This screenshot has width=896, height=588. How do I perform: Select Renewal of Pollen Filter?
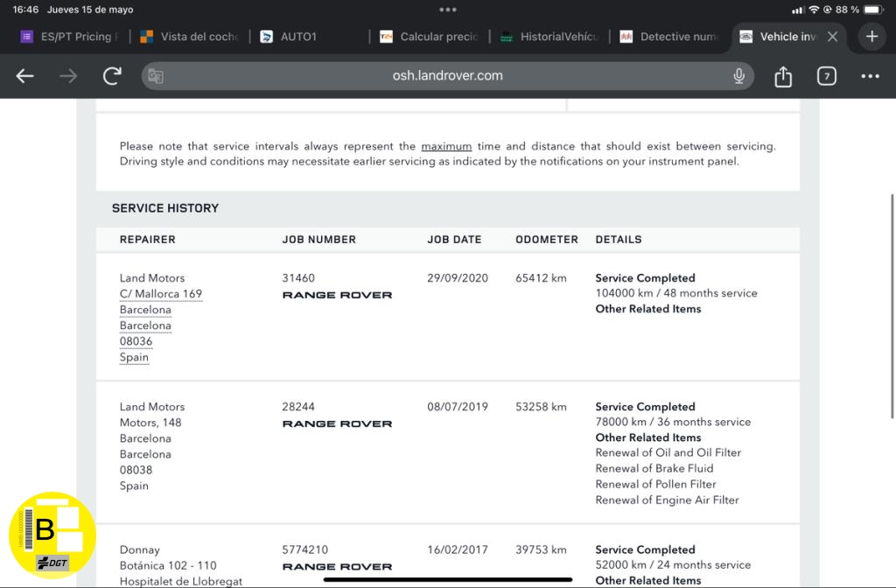click(655, 485)
